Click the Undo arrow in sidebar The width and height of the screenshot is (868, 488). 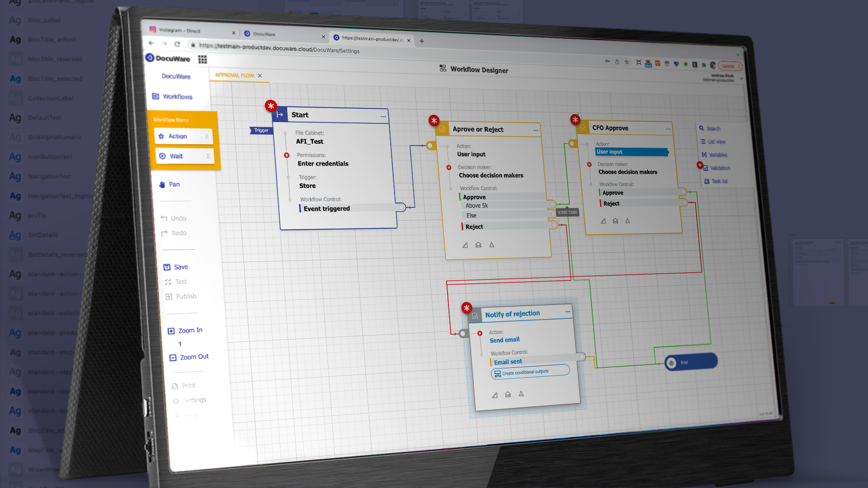164,218
